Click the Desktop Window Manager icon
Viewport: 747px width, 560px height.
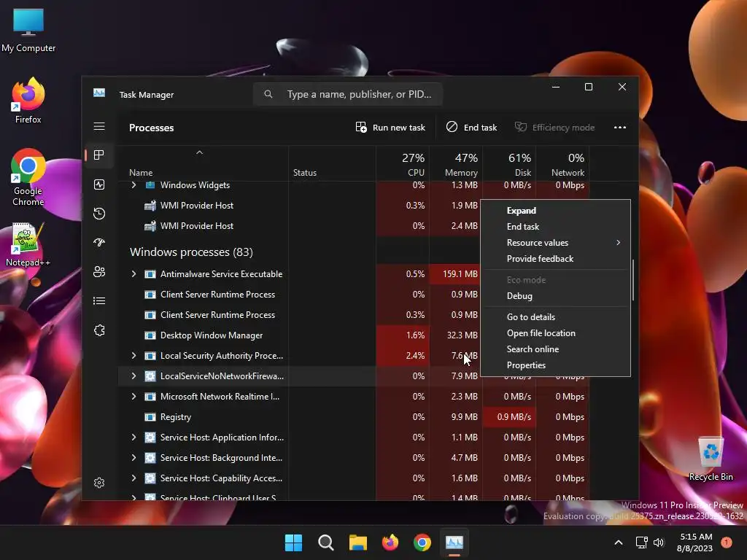(150, 335)
